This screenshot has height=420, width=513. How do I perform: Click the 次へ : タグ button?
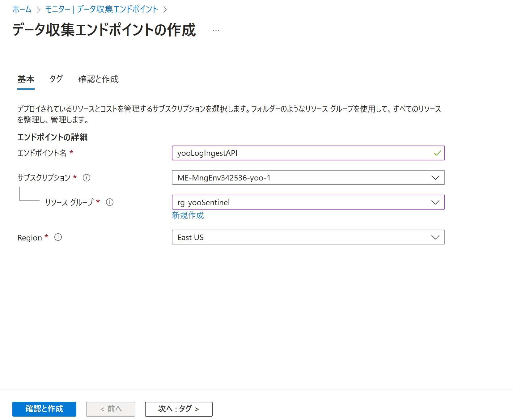pos(179,409)
